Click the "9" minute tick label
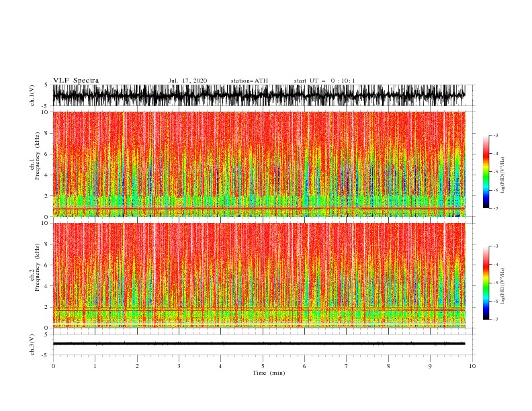The width and height of the screenshot is (532, 411). [430, 366]
